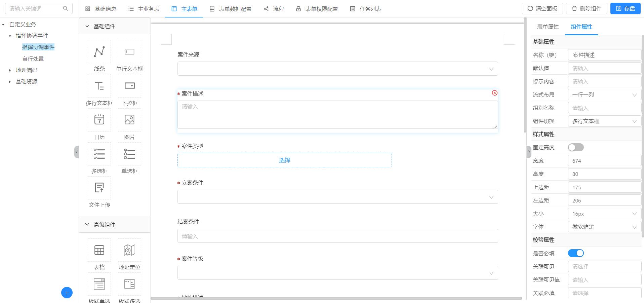Select the 多行文本框 component icon
644x303 pixels.
coord(99,86)
